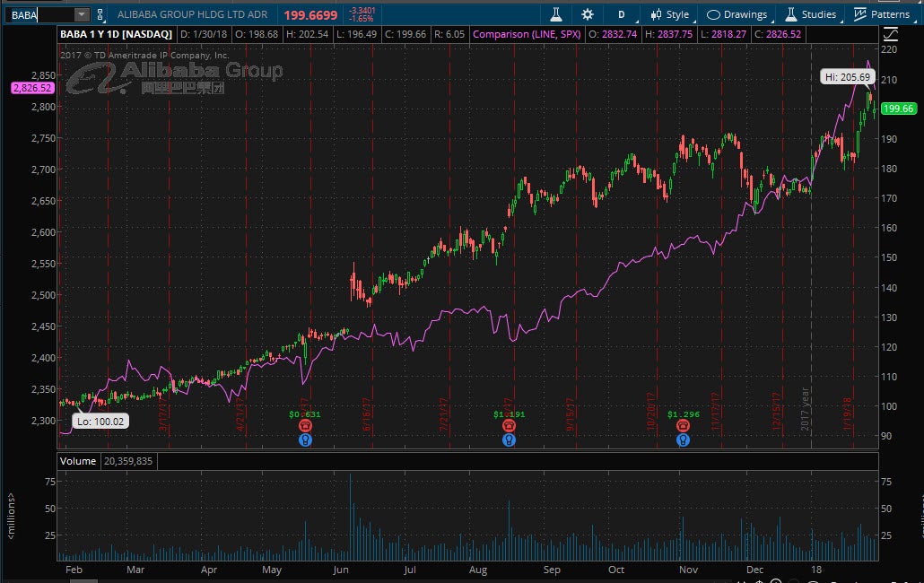Click the symbol link chain icon beside BABA

[x=100, y=14]
